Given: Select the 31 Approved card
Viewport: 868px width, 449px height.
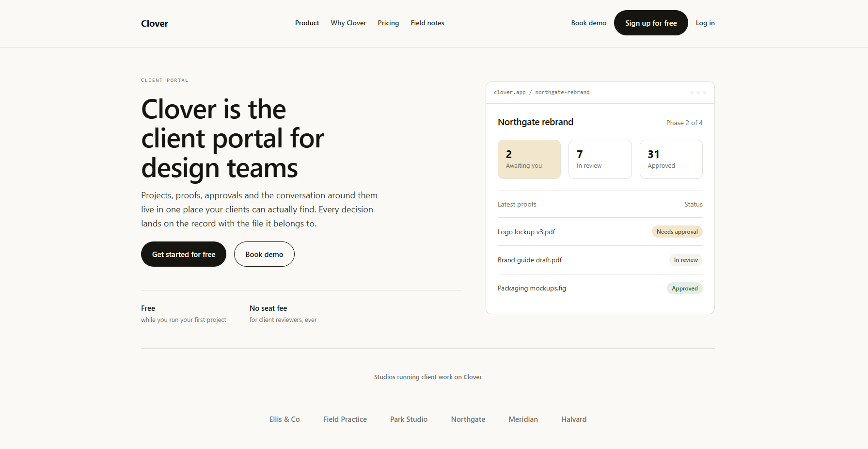Looking at the screenshot, I should tap(671, 159).
